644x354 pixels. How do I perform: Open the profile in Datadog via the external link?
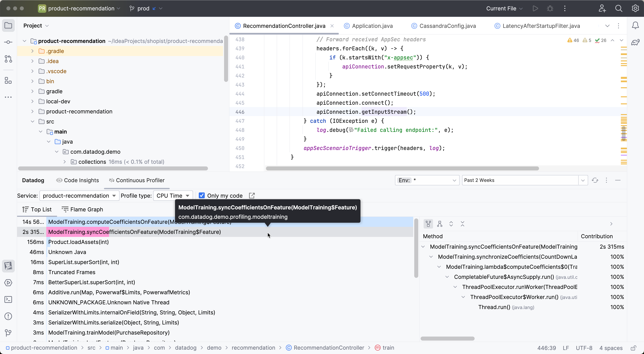point(252,195)
